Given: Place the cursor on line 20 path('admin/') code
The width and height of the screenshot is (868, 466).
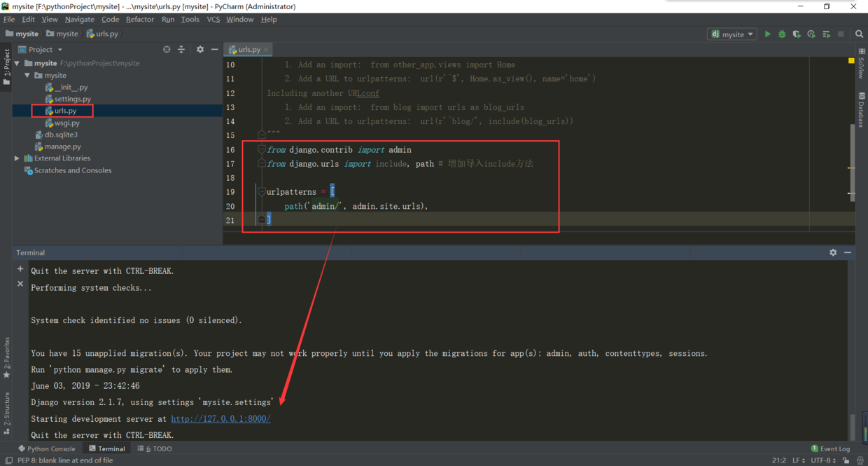Looking at the screenshot, I should click(356, 206).
